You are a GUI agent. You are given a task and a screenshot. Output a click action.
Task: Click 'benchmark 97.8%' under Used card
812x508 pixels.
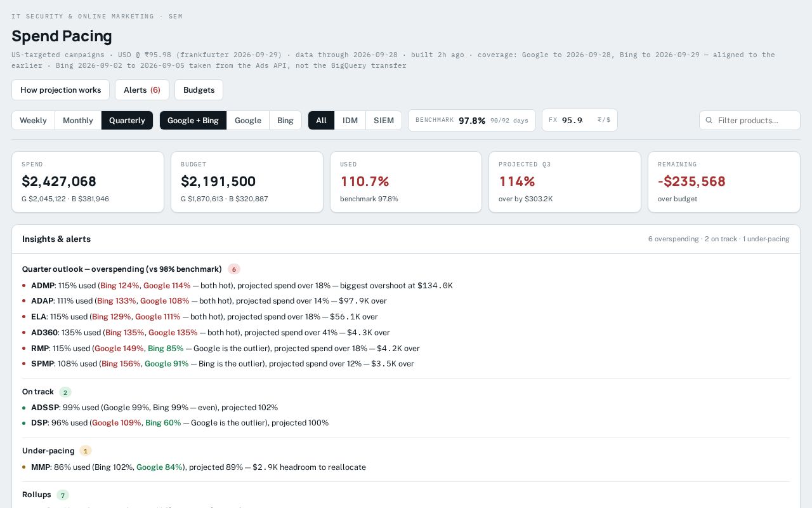tap(369, 199)
